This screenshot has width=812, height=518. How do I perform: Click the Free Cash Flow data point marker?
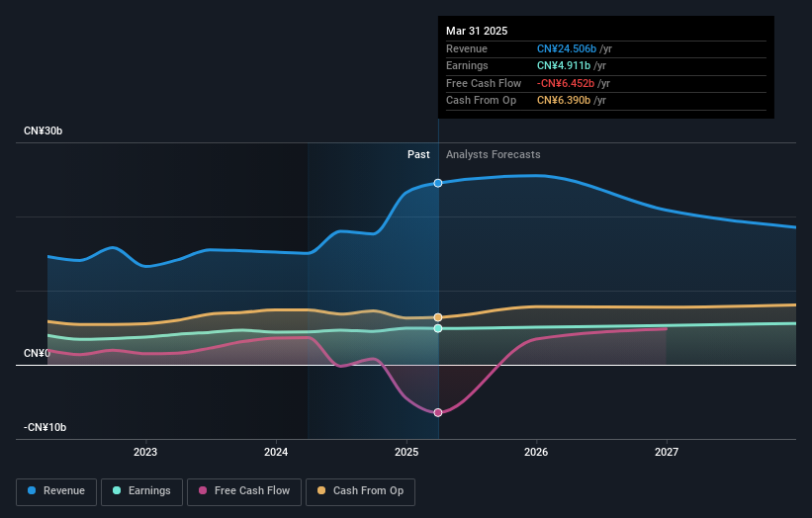point(438,412)
